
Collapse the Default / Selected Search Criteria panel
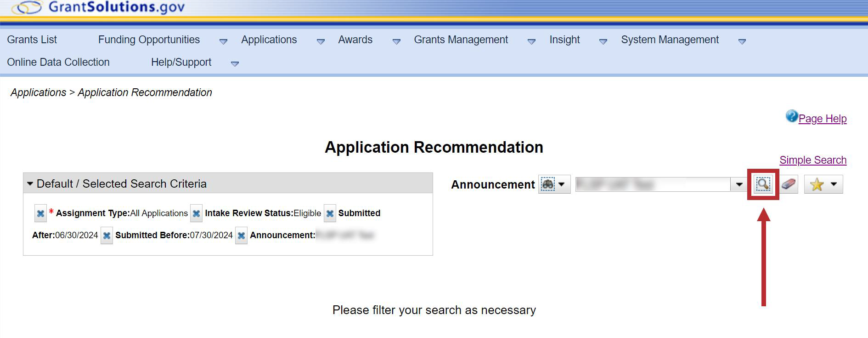30,183
